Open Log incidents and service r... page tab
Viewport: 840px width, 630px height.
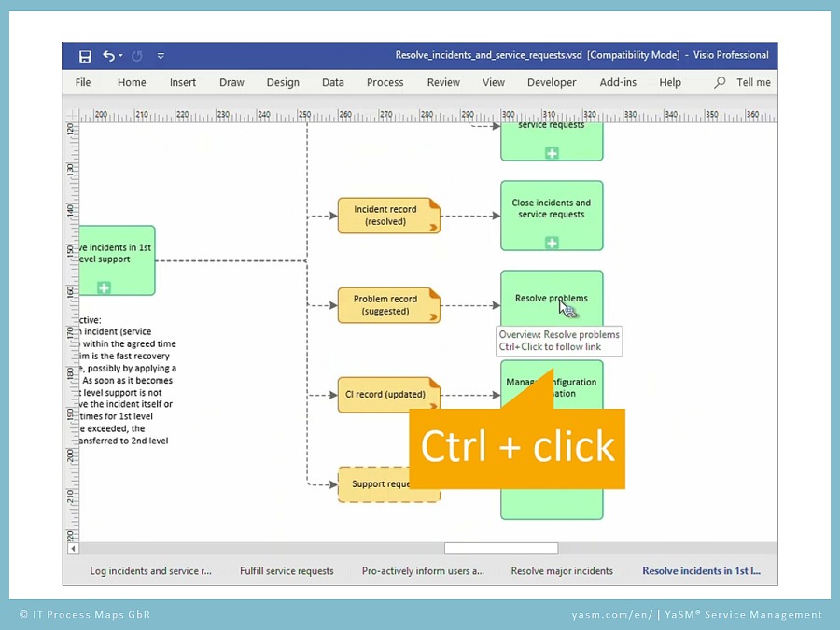click(x=150, y=571)
